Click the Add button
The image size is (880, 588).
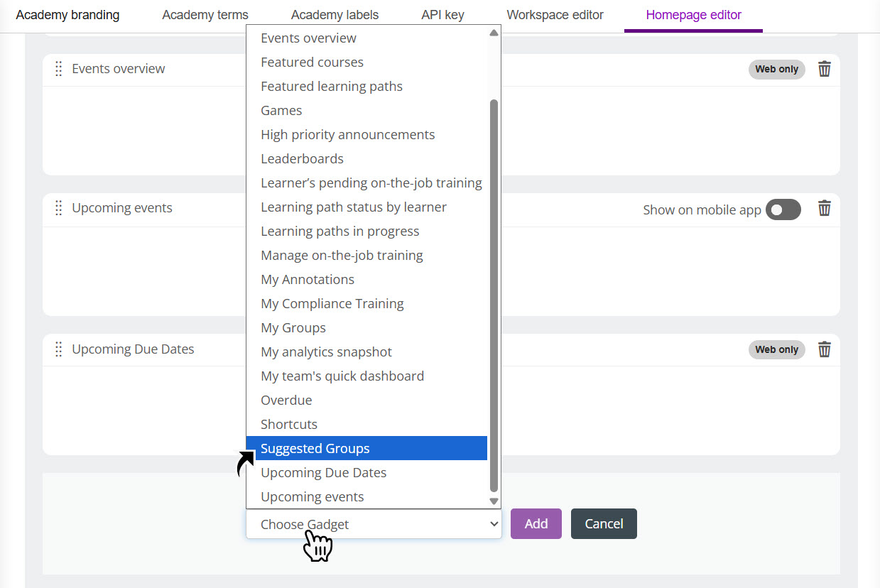(536, 523)
